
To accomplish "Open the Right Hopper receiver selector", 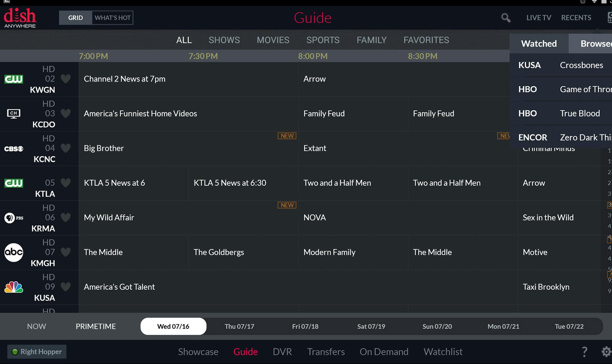I will [x=37, y=352].
